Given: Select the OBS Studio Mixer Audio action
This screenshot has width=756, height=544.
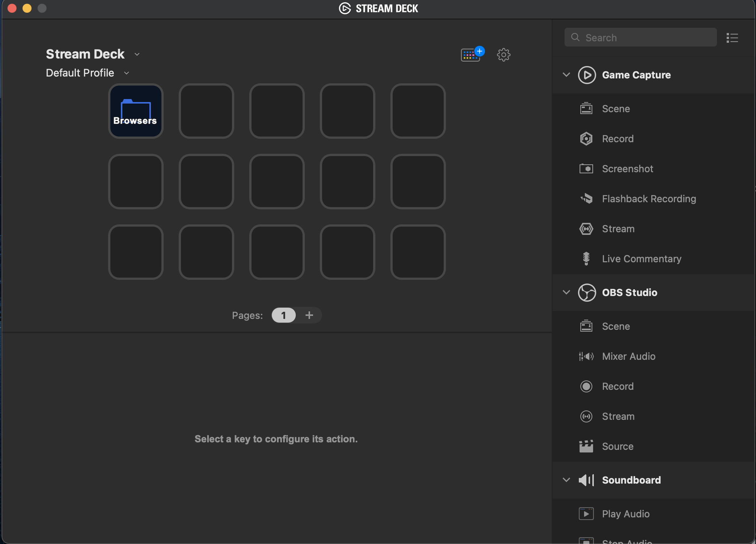Looking at the screenshot, I should coord(628,356).
